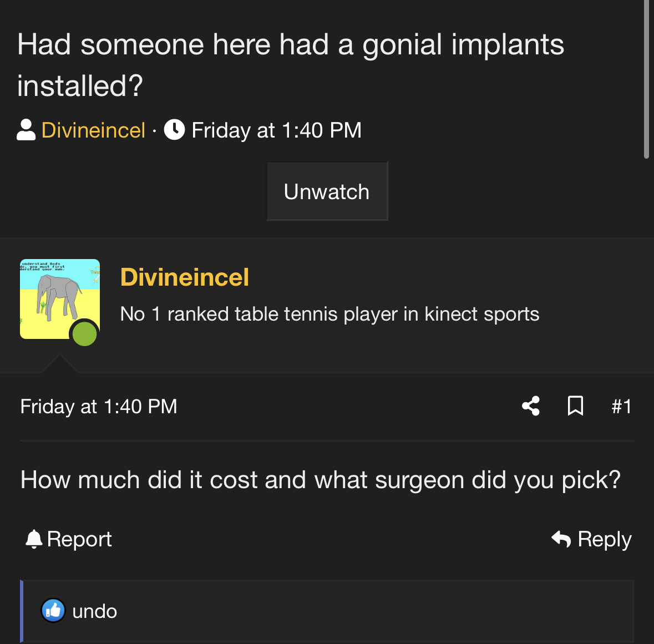654x644 pixels.
Task: Click the blue thumbs-up like icon
Action: (53, 611)
